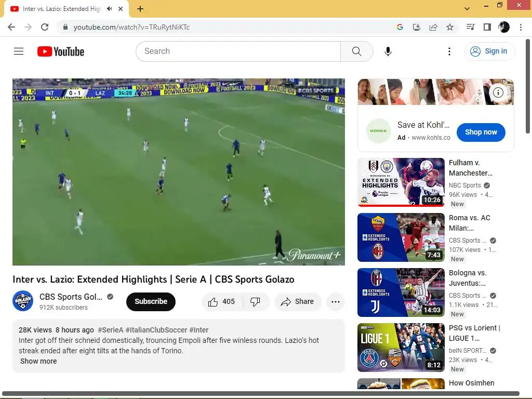
Task: Click the horizontal page scrollbar
Action: coord(261,394)
